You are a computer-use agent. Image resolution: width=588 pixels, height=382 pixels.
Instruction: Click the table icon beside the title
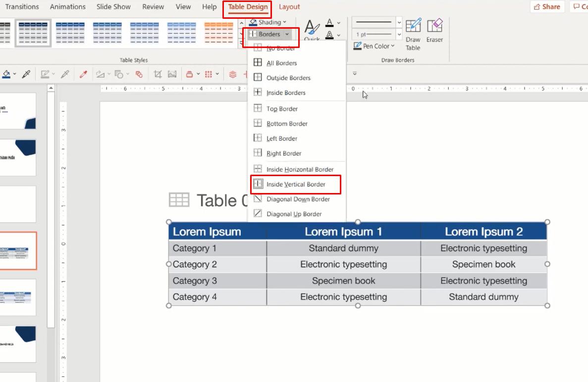point(179,200)
